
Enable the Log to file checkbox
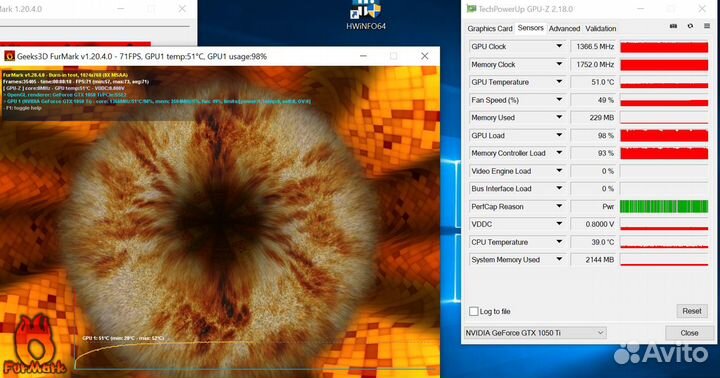(474, 311)
